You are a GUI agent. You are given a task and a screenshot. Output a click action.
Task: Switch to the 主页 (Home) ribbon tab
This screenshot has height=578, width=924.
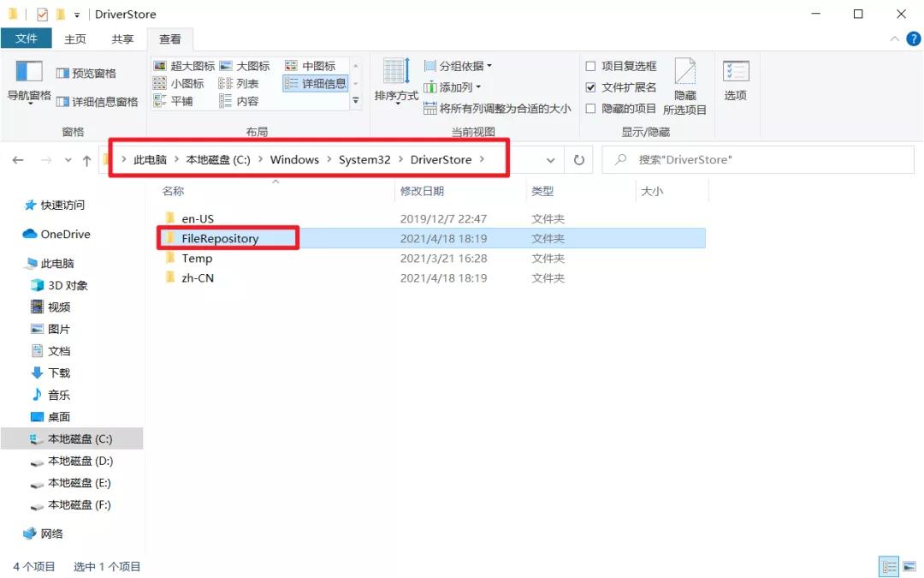(74, 38)
